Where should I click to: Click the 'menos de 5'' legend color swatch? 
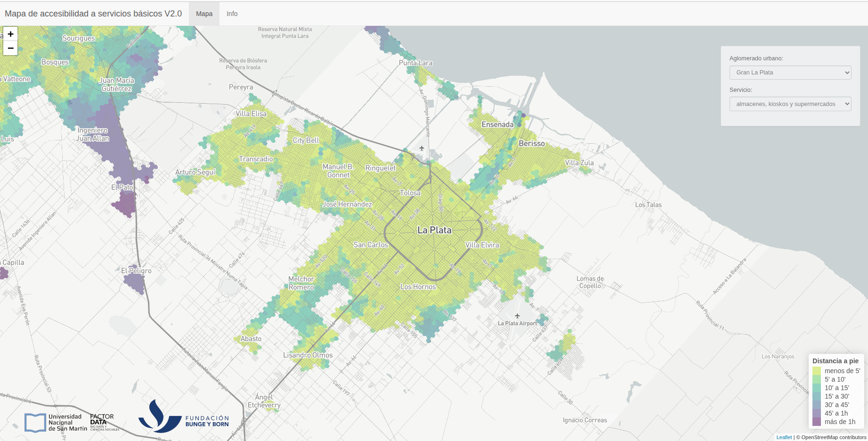818,371
